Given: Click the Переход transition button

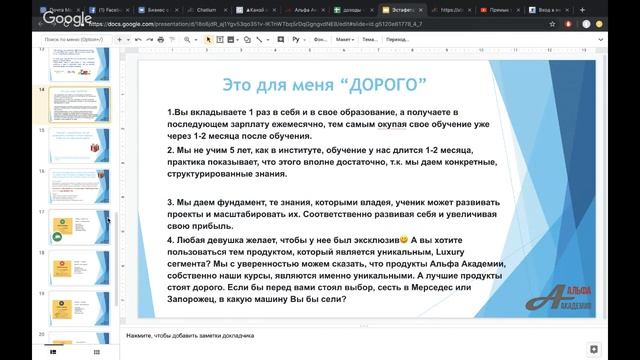Looking at the screenshot, I should coord(397,40).
